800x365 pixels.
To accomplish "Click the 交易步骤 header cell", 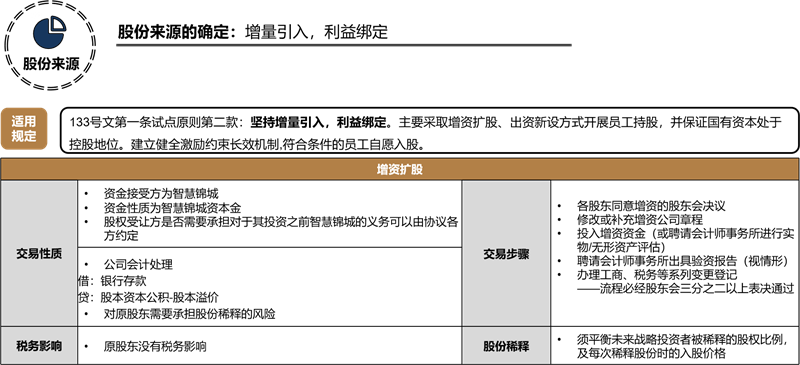I will tap(506, 253).
